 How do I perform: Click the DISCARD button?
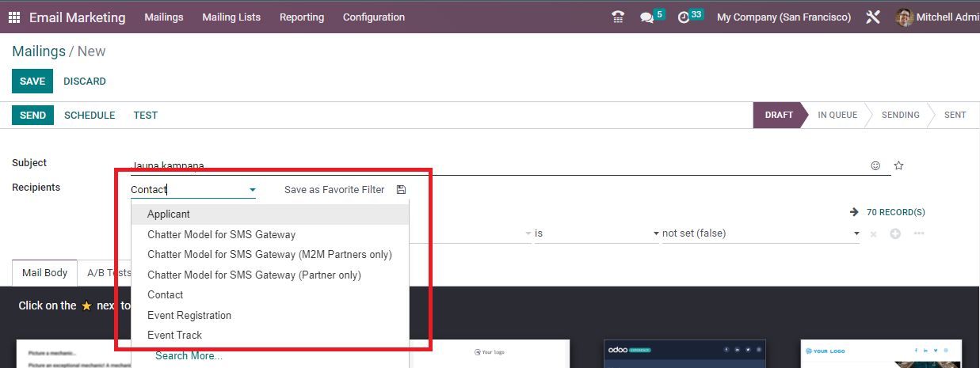point(85,82)
